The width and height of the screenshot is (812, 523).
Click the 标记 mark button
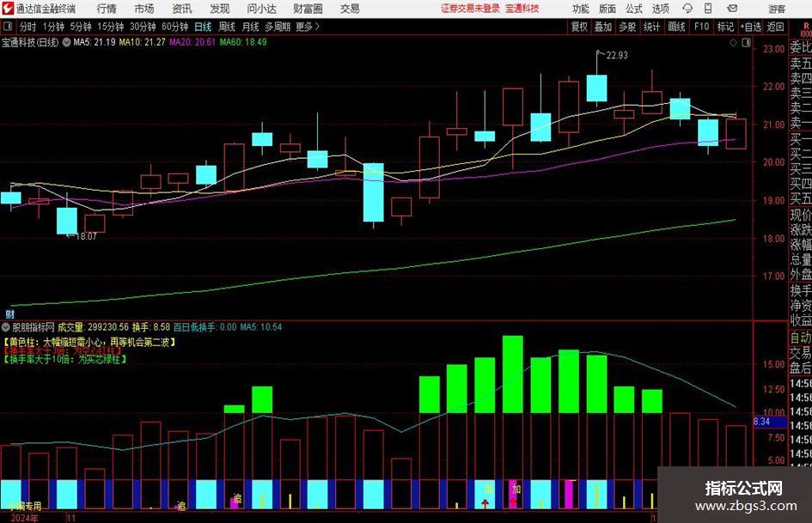pyautogui.click(x=725, y=27)
